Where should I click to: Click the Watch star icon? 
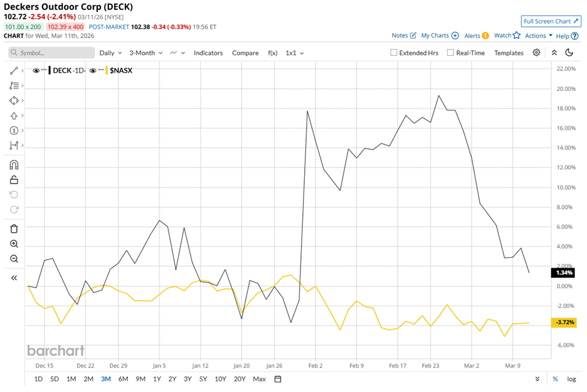[x=517, y=35]
